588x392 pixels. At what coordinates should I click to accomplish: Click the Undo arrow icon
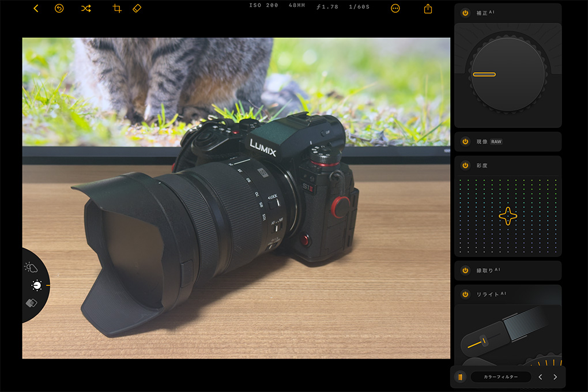coord(59,9)
